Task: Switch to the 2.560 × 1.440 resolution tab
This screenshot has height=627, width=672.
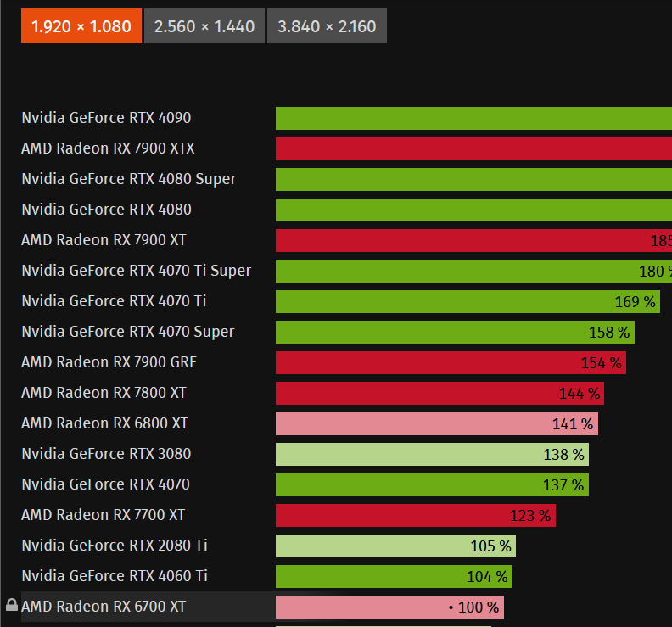Action: 204,26
